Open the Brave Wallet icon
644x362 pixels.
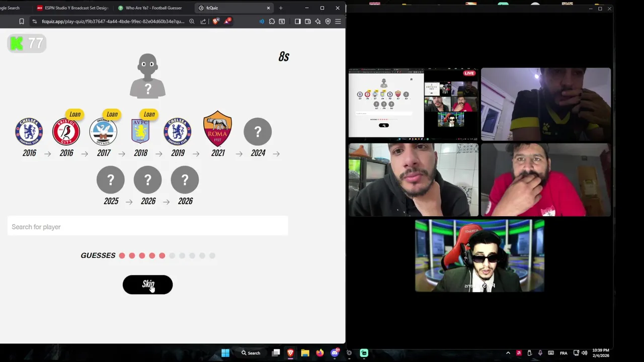308,22
